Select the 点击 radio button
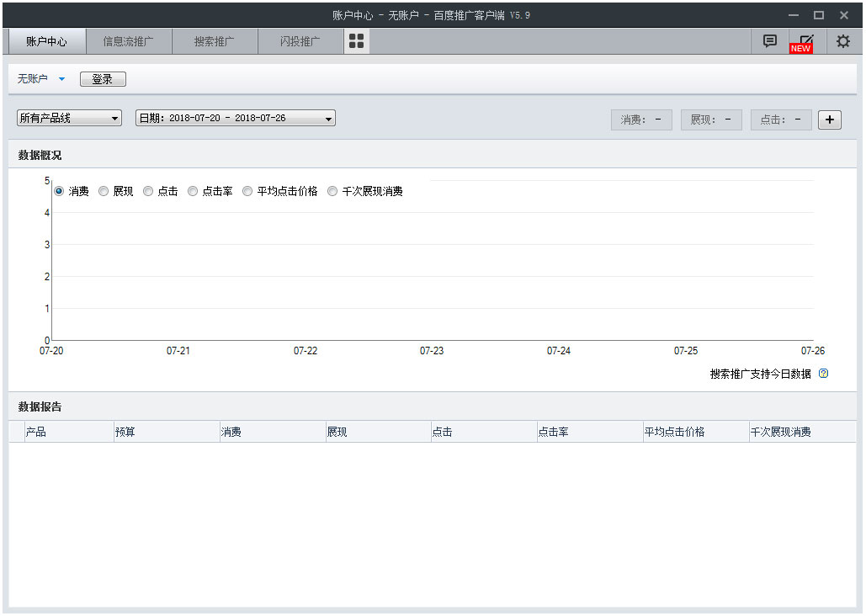 point(148,191)
